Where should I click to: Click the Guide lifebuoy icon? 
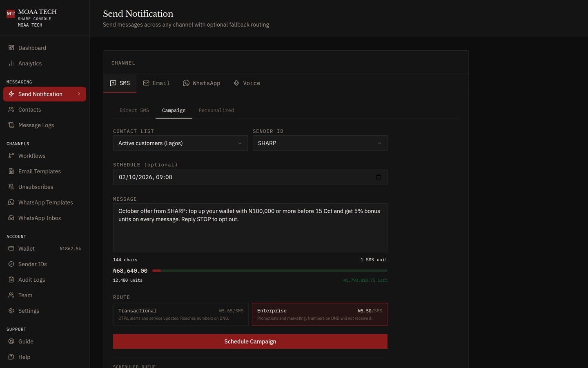(11, 341)
